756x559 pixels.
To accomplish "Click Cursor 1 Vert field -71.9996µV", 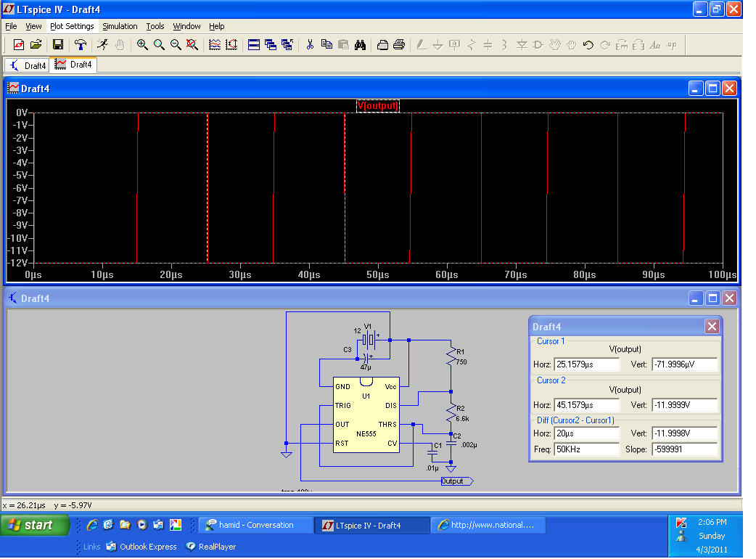I will click(x=685, y=364).
